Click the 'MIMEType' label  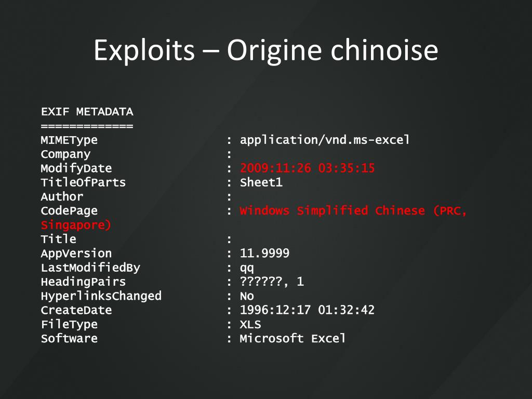click(69, 140)
